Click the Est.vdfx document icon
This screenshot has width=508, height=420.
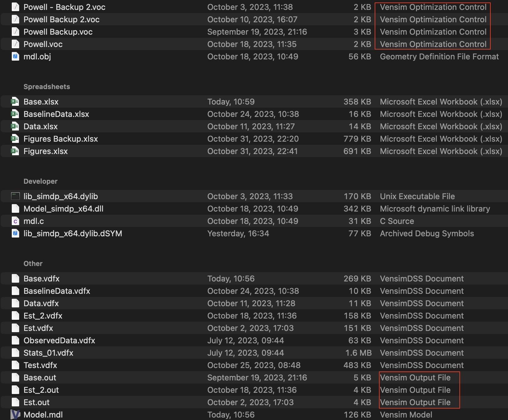click(x=15, y=328)
